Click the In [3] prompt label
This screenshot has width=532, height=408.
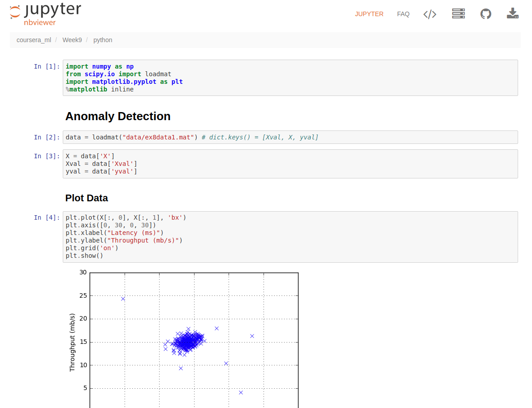coord(47,156)
